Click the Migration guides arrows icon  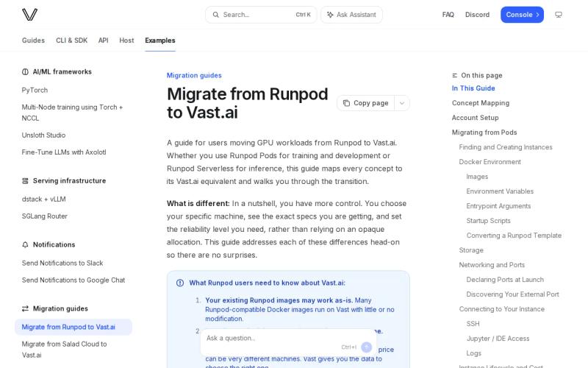[x=25, y=308]
